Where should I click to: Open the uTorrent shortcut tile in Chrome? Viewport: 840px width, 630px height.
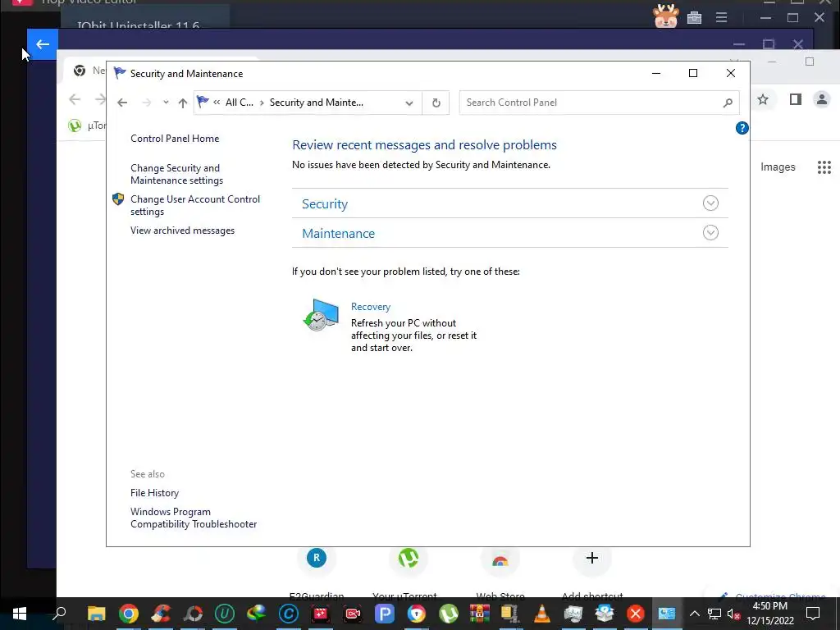(409, 558)
